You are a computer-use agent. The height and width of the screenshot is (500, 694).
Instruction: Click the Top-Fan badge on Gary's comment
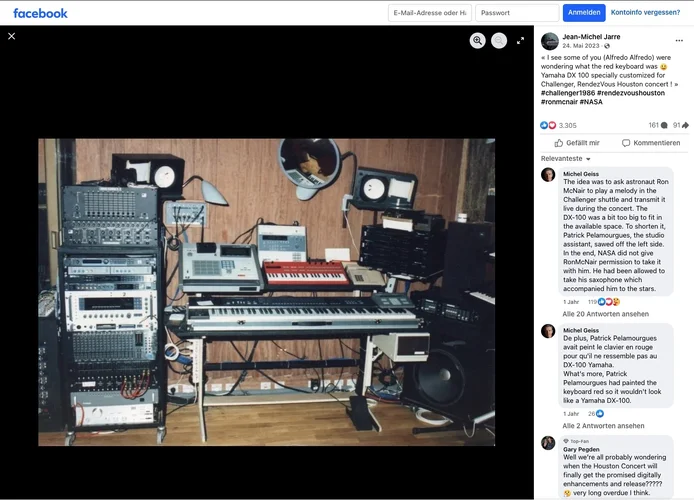click(x=576, y=441)
